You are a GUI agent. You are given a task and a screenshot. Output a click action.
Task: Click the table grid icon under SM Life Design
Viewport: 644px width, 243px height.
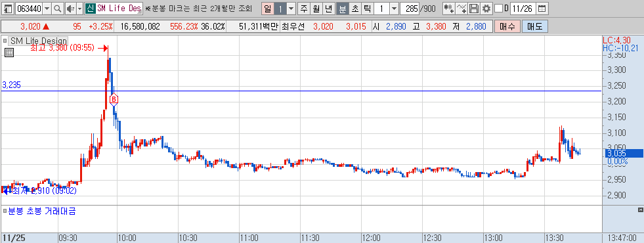pos(9,53)
